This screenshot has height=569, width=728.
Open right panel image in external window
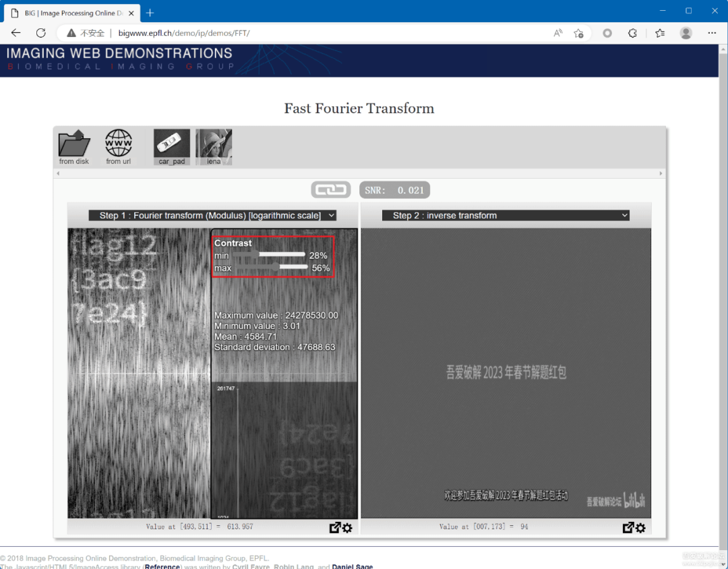(x=628, y=528)
